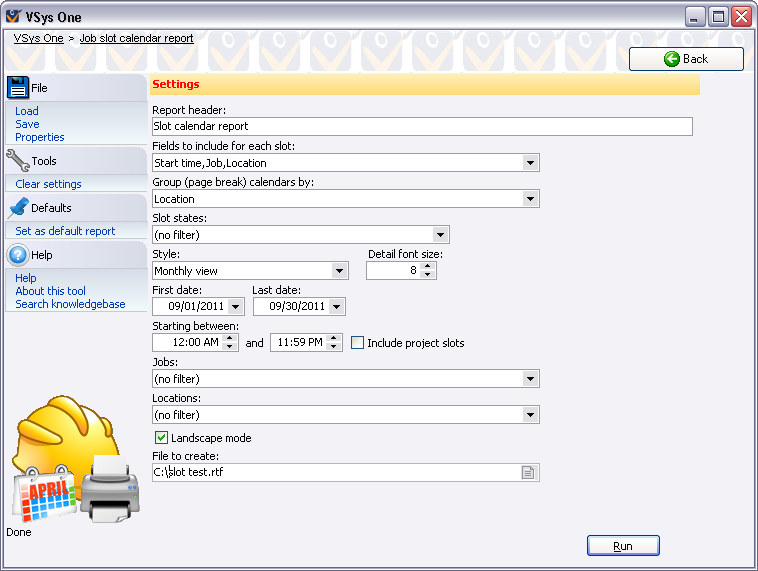Click the Defaults section header
The image size is (758, 571).
click(76, 208)
